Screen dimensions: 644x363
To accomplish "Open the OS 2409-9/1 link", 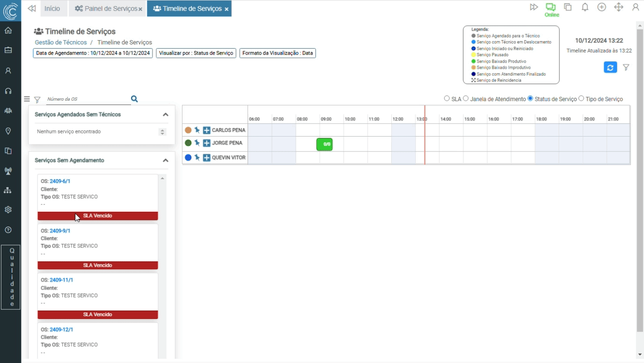I will coord(60,231).
